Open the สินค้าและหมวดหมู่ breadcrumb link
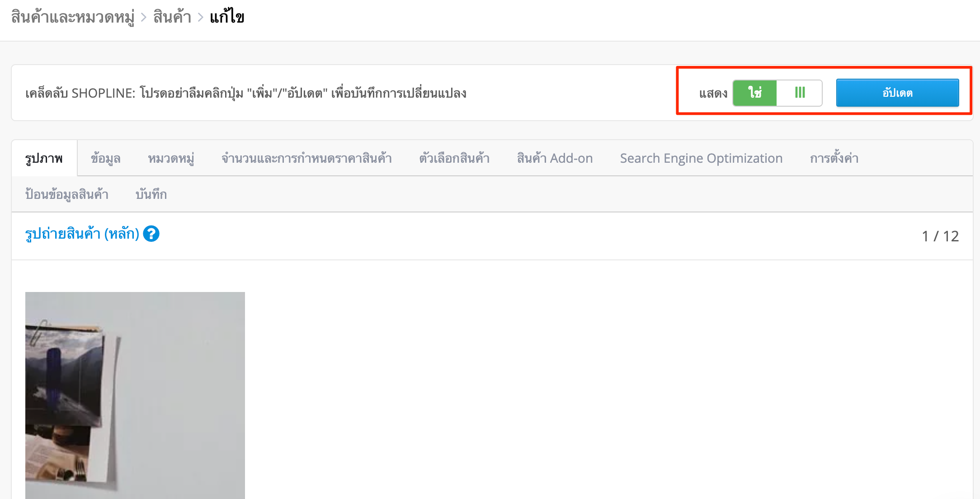Viewport: 980px width, 499px height. point(73,17)
